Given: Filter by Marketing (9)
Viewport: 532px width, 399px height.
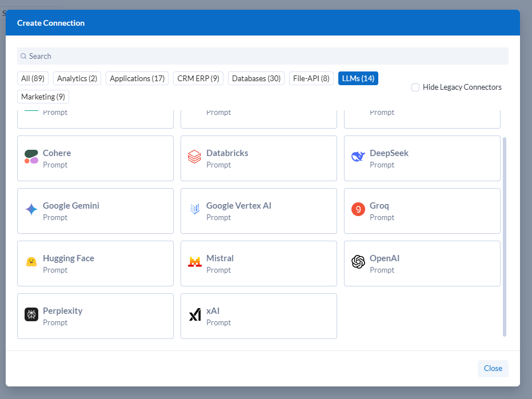Looking at the screenshot, I should click(43, 97).
